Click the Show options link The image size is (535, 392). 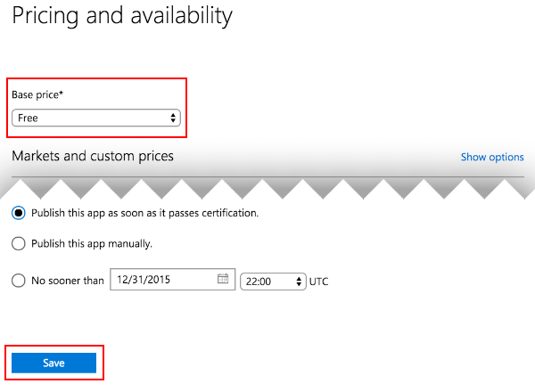492,157
